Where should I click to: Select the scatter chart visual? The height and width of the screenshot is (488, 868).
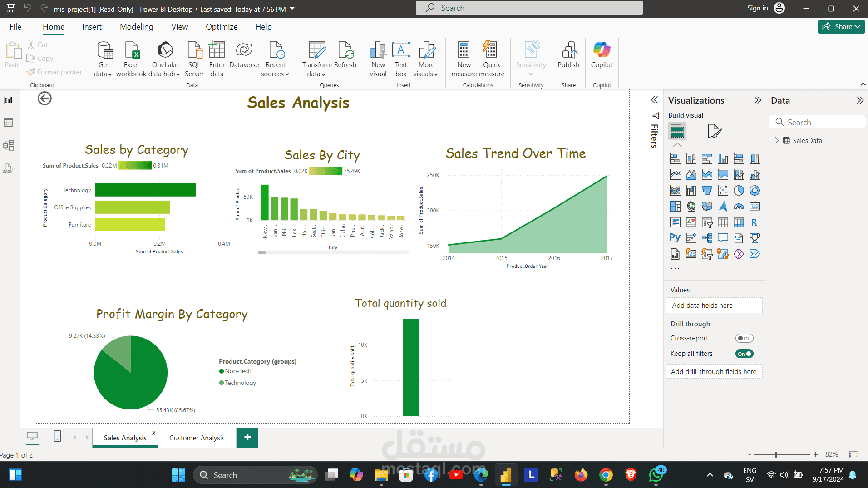(723, 191)
